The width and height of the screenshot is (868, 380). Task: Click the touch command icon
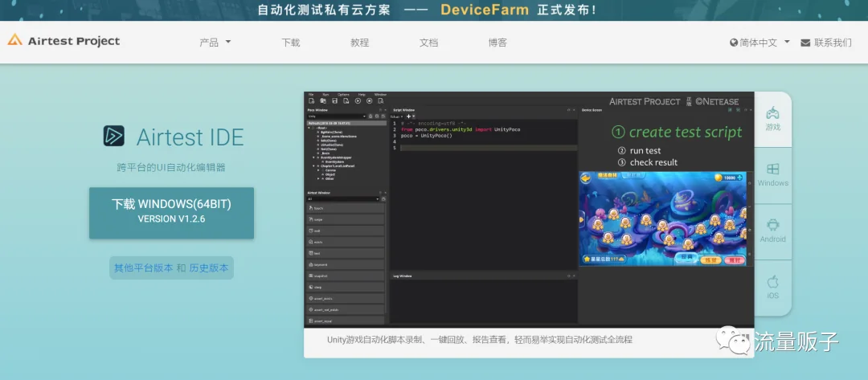(310, 208)
